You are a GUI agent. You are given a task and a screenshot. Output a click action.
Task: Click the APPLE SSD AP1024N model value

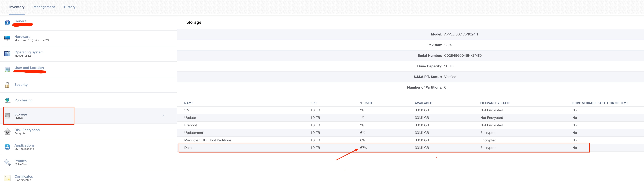[461, 34]
